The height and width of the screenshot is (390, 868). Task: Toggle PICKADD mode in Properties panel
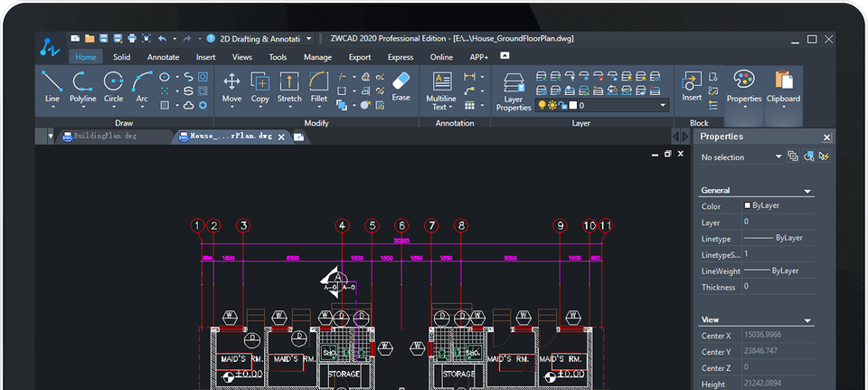[793, 157]
